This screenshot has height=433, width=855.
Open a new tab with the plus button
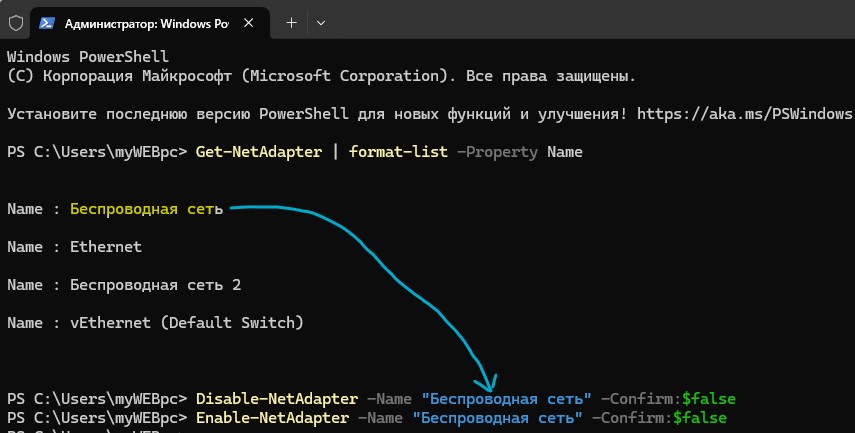point(292,23)
